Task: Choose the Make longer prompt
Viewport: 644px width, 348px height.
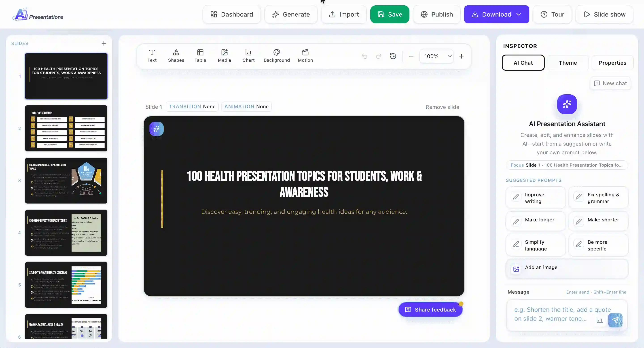Action: (x=536, y=221)
